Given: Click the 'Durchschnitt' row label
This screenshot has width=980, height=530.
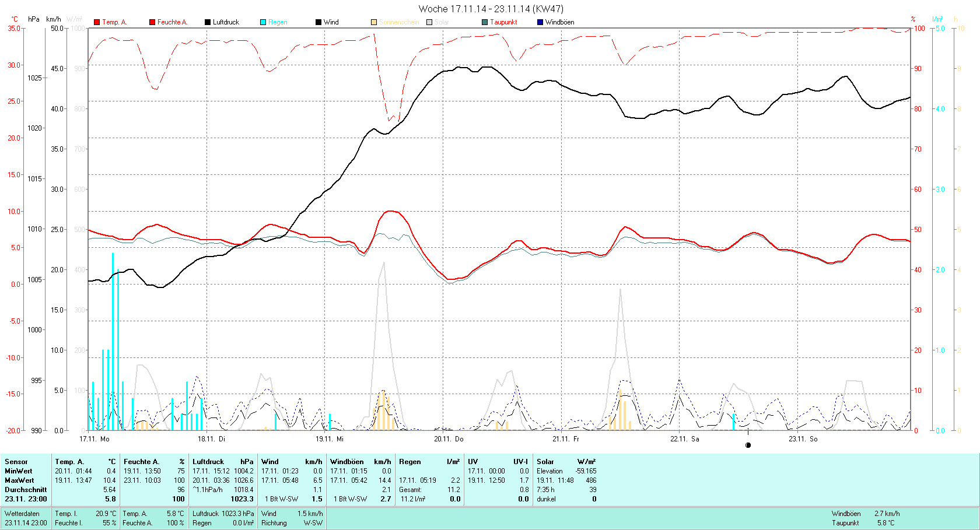Looking at the screenshot, I should coord(26,490).
